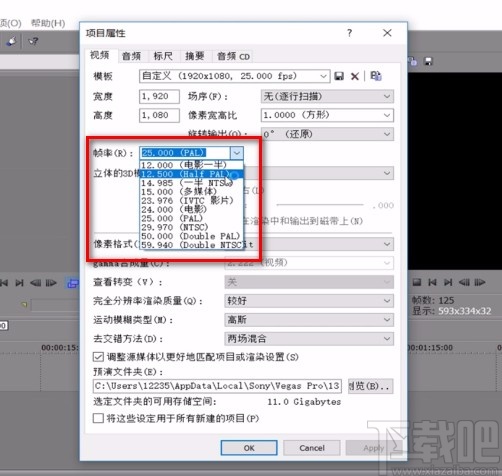Image resolution: width=502 pixels, height=476 pixels.
Task: Click the height input field
Action: (159, 115)
